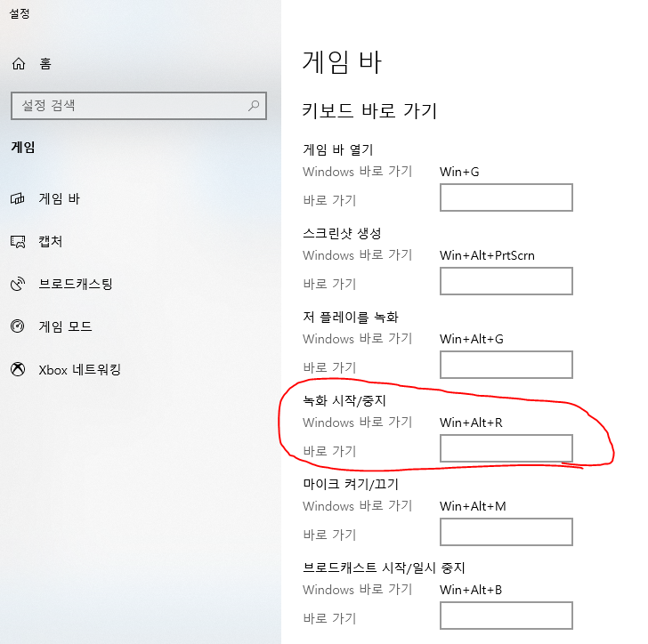Select the Win+Alt+M shortcut text

coord(473,506)
